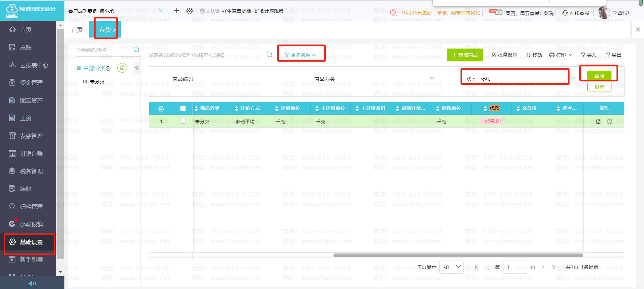
Task: Click the product search magnifier icon
Action: 269,55
